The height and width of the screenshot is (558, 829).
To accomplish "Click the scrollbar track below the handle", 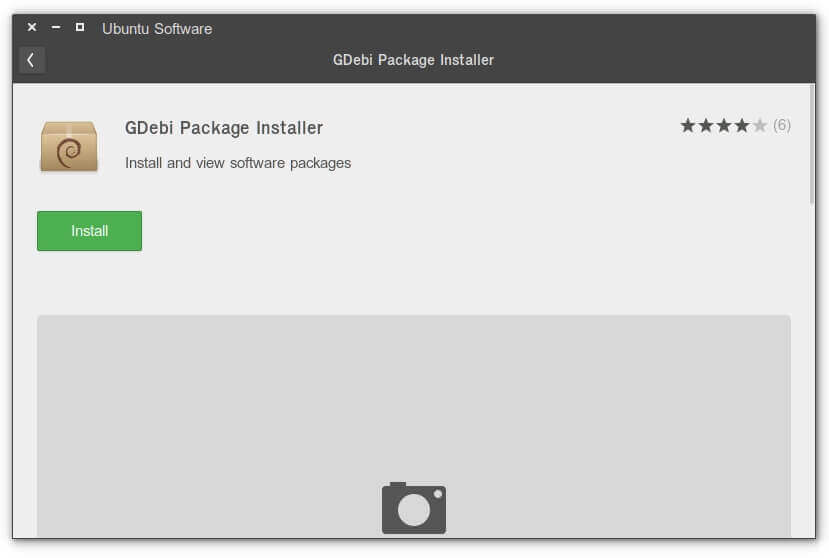I will coord(812,370).
